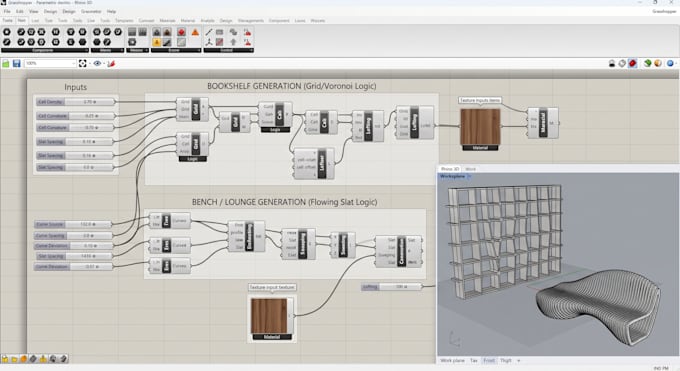Click the green open file icon
This screenshot has width=680, height=371.
(x=6, y=64)
